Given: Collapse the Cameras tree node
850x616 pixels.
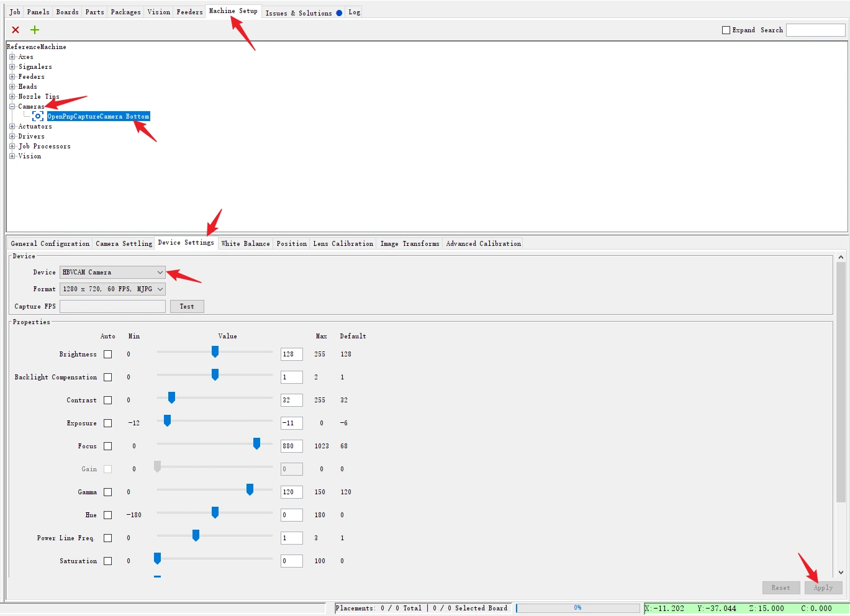Looking at the screenshot, I should 12,106.
